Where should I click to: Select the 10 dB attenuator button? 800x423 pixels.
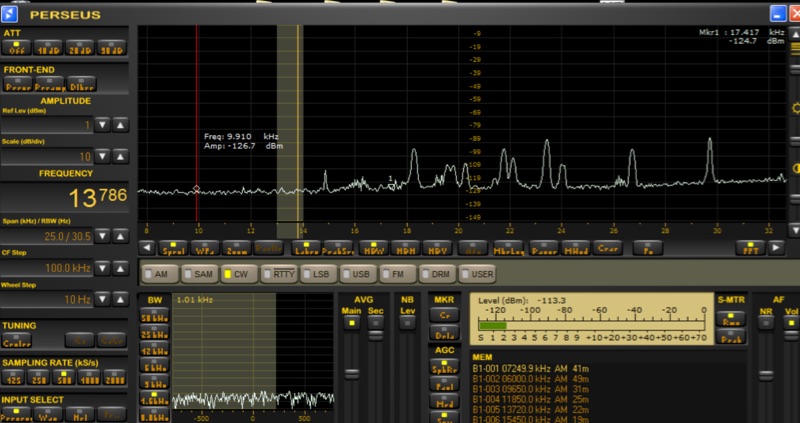coord(48,48)
